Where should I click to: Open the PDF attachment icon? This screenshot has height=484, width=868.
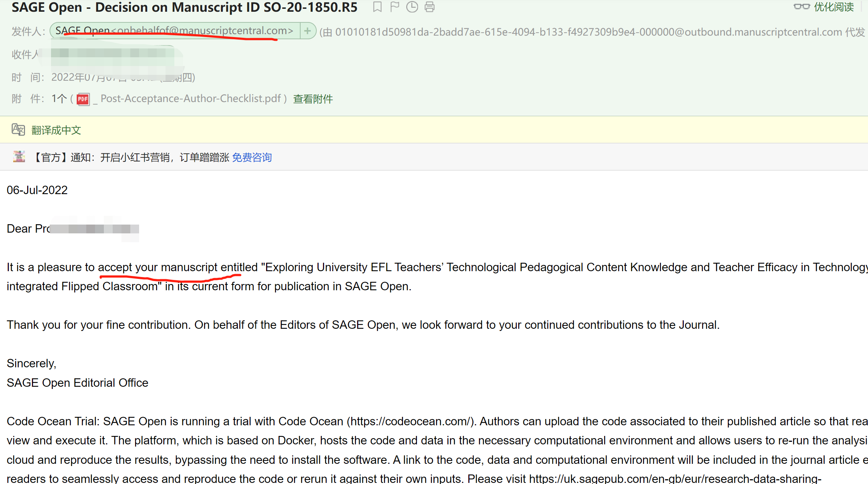point(83,99)
